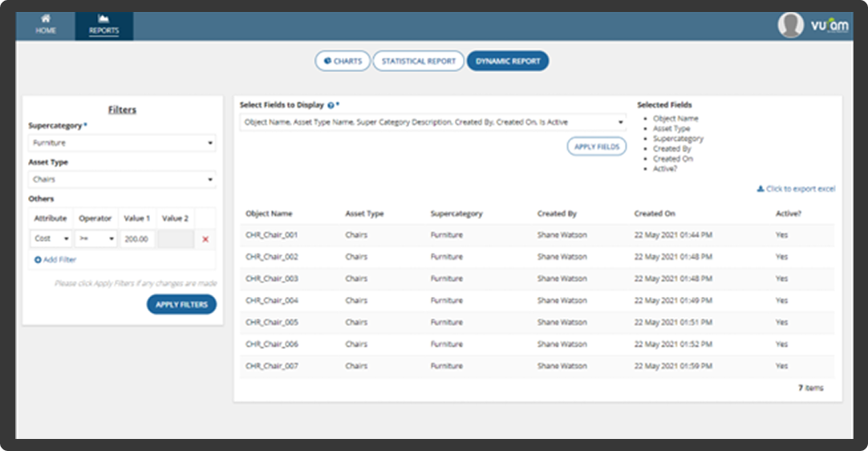Select the CHR_Chair_004 cell
Screen dimensions: 868x451
pos(272,300)
